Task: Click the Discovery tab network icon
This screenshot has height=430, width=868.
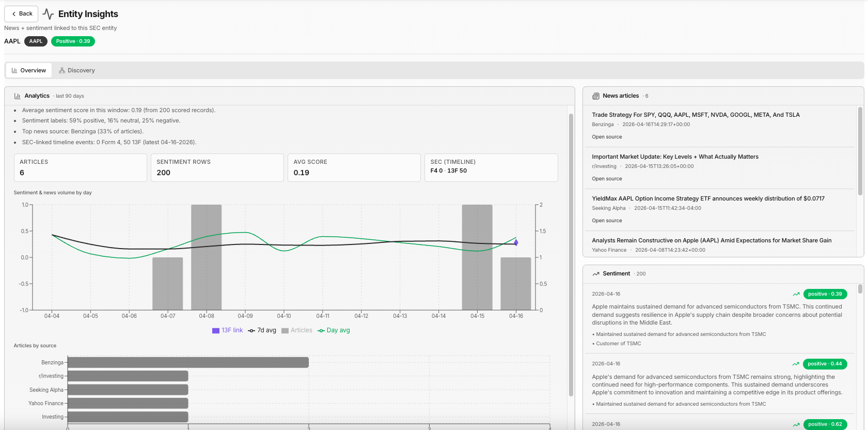Action: [62, 70]
